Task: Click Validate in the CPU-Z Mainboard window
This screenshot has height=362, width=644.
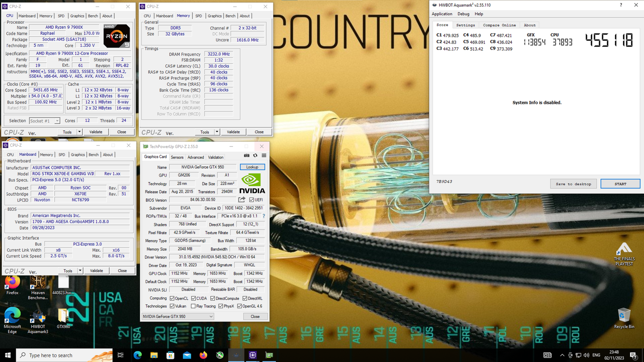Action: coord(96,271)
